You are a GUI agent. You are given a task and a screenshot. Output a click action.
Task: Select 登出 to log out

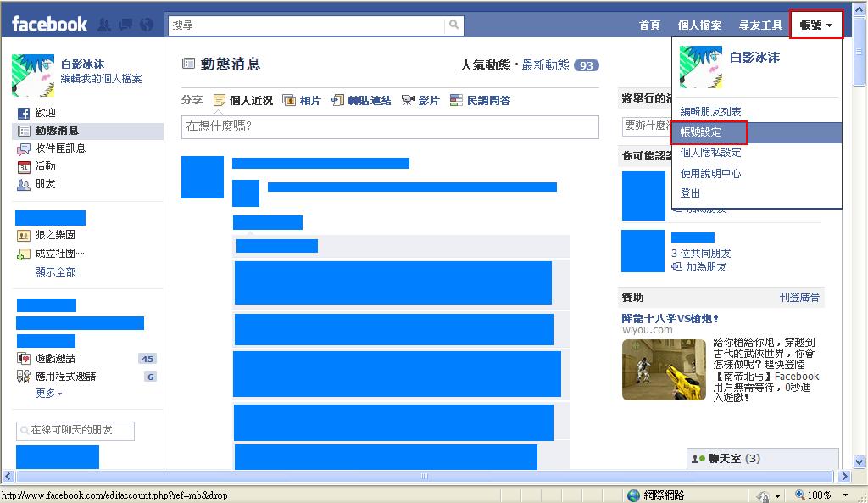click(690, 193)
